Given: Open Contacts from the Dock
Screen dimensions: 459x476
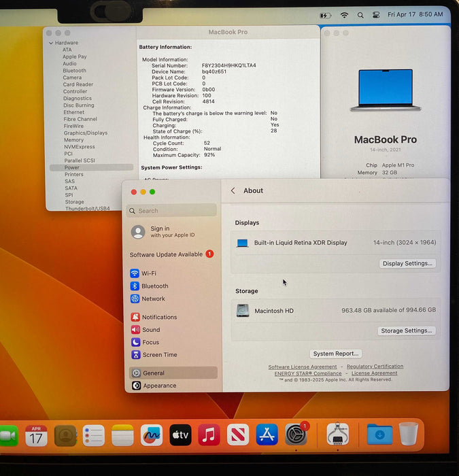Looking at the screenshot, I should point(65,436).
